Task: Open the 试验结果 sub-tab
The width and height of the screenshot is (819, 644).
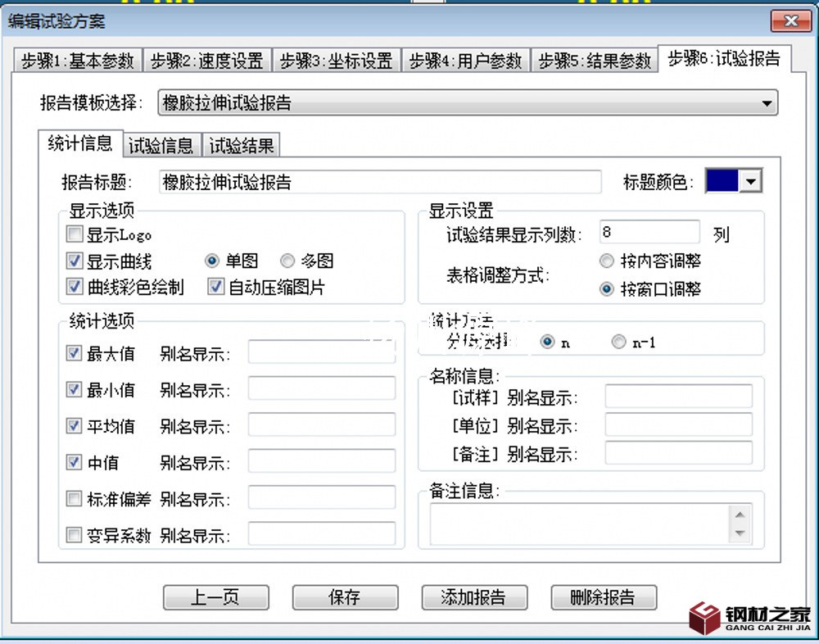Action: [242, 146]
